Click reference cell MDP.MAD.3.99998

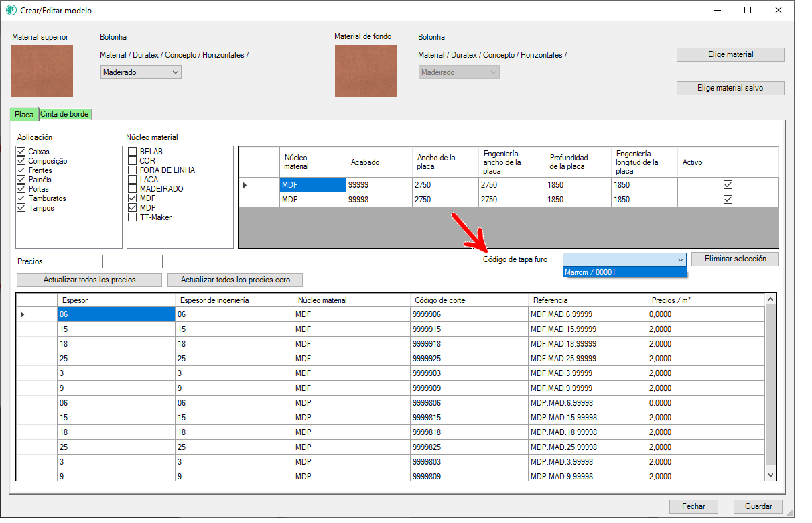coord(588,462)
